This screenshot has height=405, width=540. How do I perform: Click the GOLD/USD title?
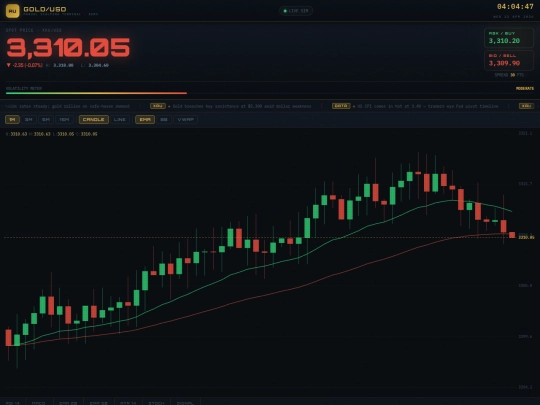tap(45, 9)
